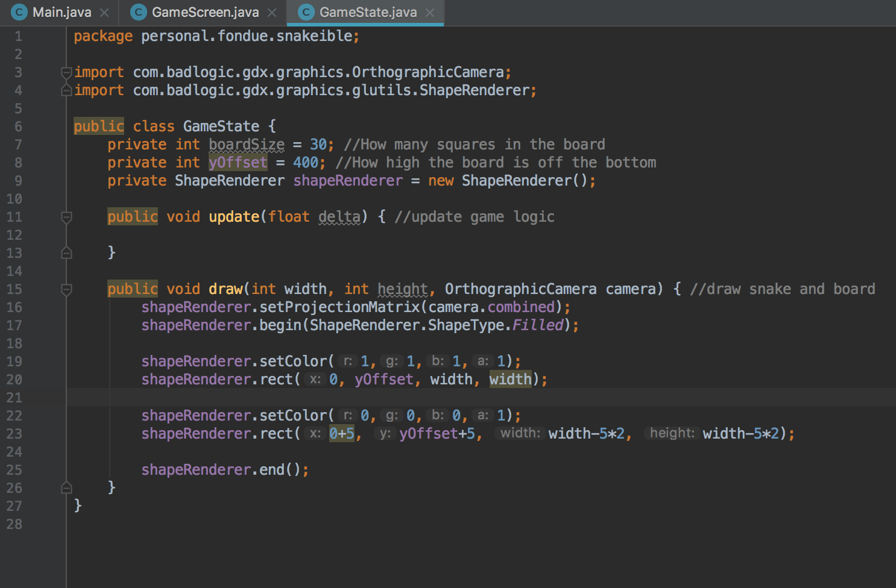Click the class icon on GameState.java tab
The height and width of the screenshot is (588, 896).
(306, 12)
